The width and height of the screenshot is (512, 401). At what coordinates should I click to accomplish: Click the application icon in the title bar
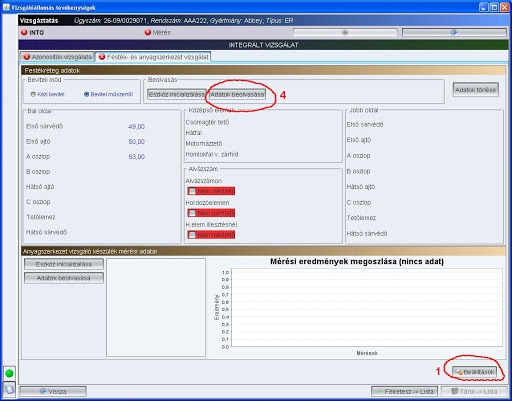[6, 7]
